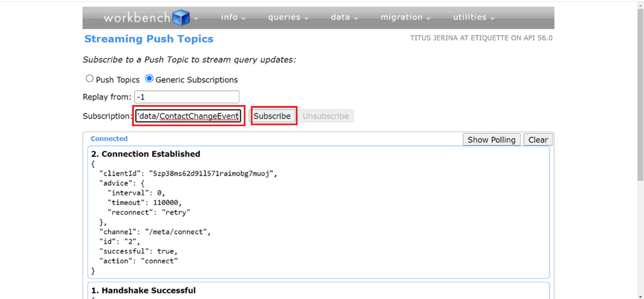Click the Show Polling button
This screenshot has width=644, height=299.
[x=492, y=140]
